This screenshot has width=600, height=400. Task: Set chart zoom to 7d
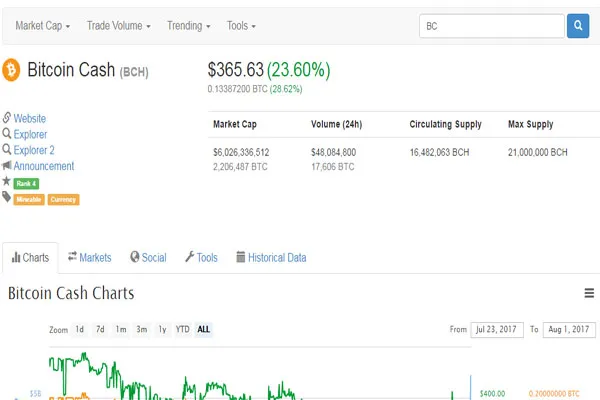pos(100,330)
